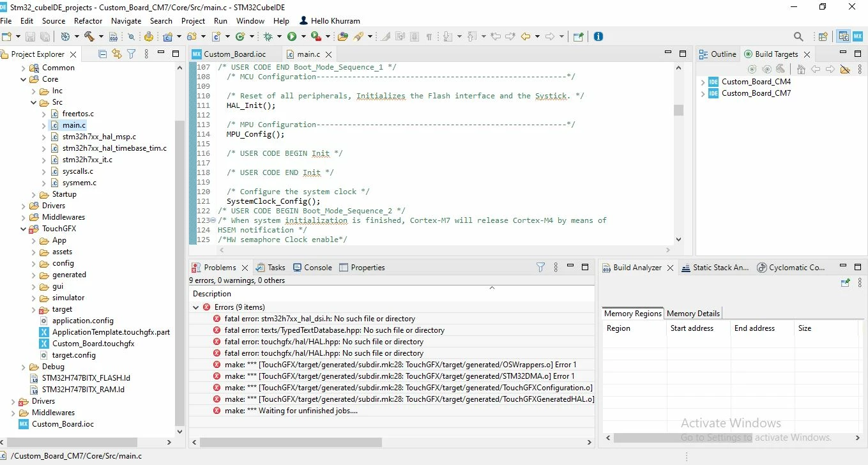
Task: Toggle Link with Editor in Project Explorer
Action: [117, 54]
